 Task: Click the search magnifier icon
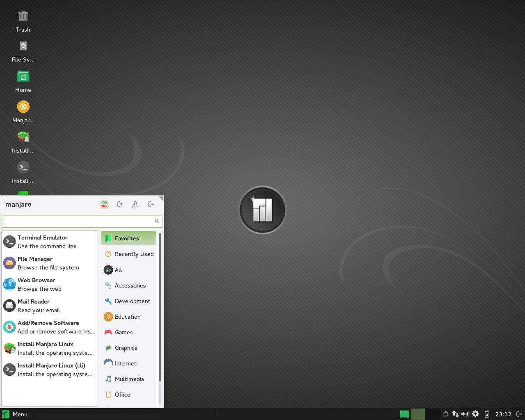(157, 221)
